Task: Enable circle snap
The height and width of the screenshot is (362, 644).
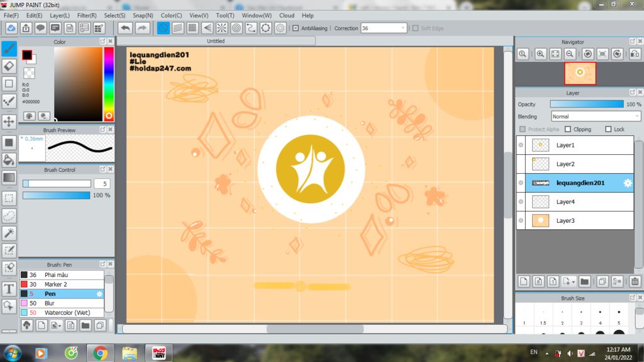Action: point(236,28)
